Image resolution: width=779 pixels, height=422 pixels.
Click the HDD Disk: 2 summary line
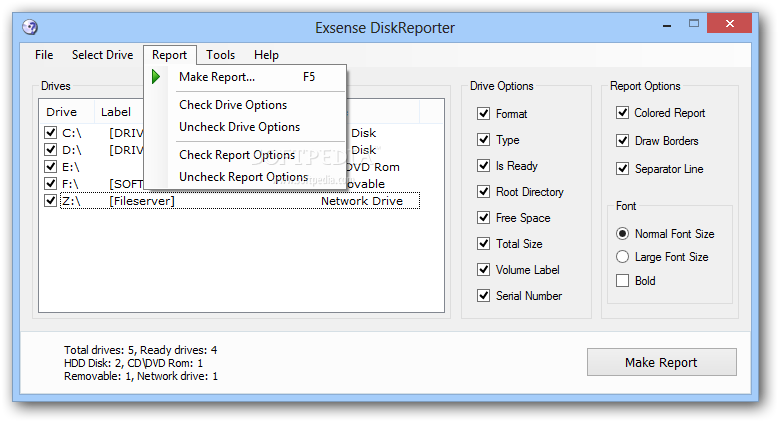pyautogui.click(x=134, y=363)
